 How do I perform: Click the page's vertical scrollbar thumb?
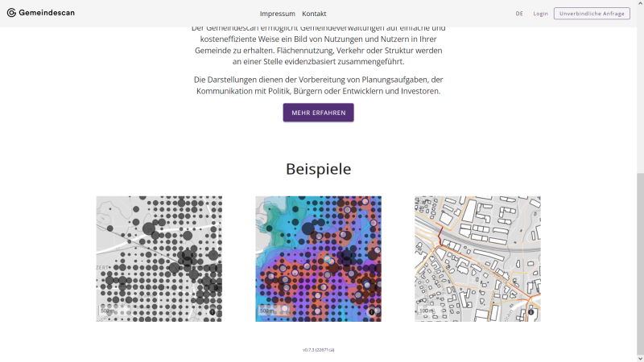pyautogui.click(x=640, y=257)
